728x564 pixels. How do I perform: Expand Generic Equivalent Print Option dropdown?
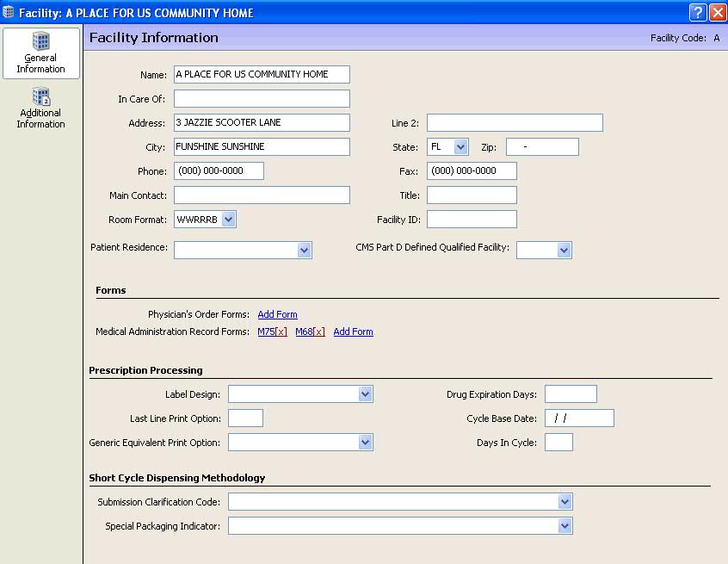366,443
